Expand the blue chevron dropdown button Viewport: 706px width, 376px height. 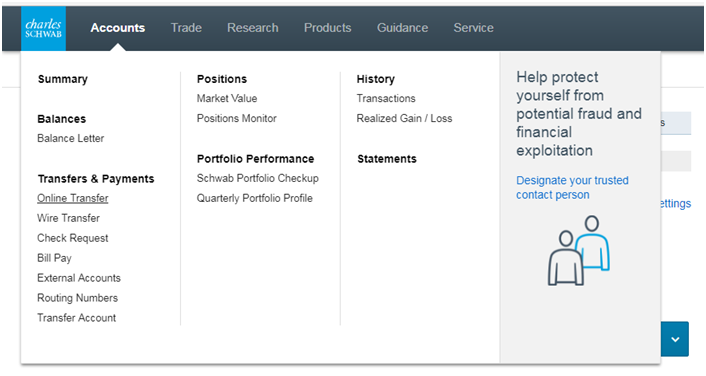coord(675,339)
